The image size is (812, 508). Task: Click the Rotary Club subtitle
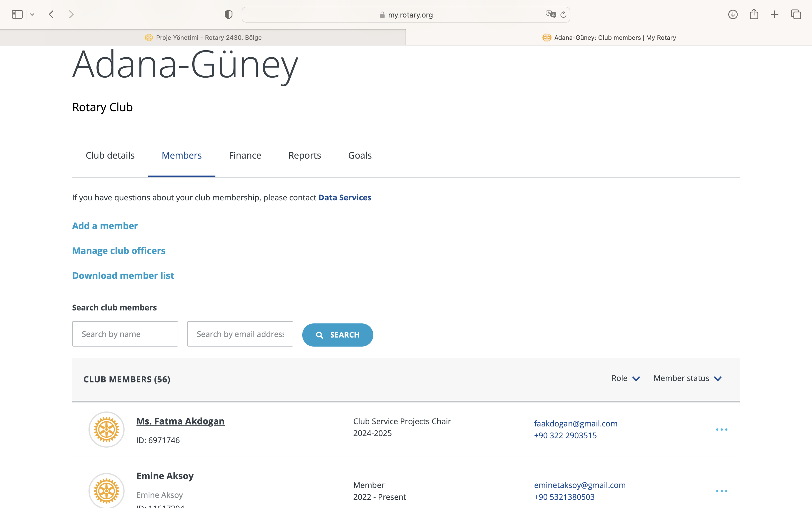[102, 107]
